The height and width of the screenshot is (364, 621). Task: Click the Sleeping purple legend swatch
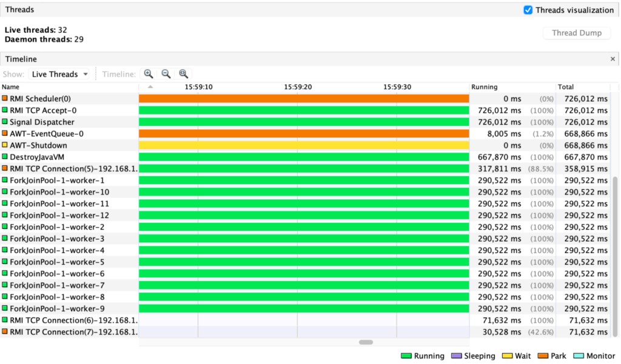click(x=457, y=356)
